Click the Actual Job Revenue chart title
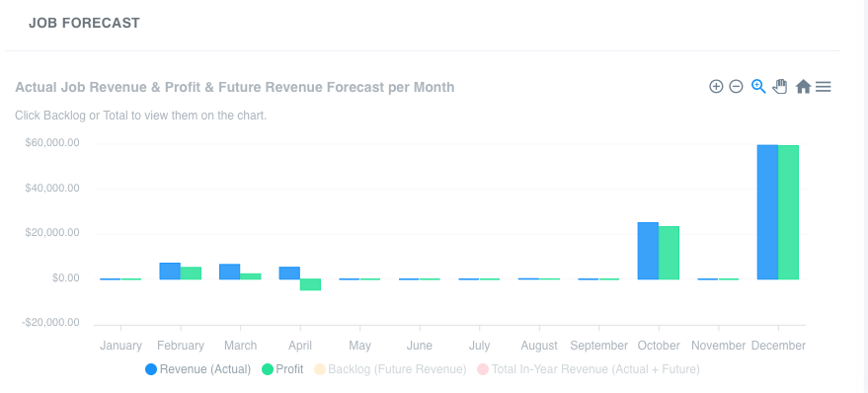The image size is (868, 393). [x=235, y=87]
